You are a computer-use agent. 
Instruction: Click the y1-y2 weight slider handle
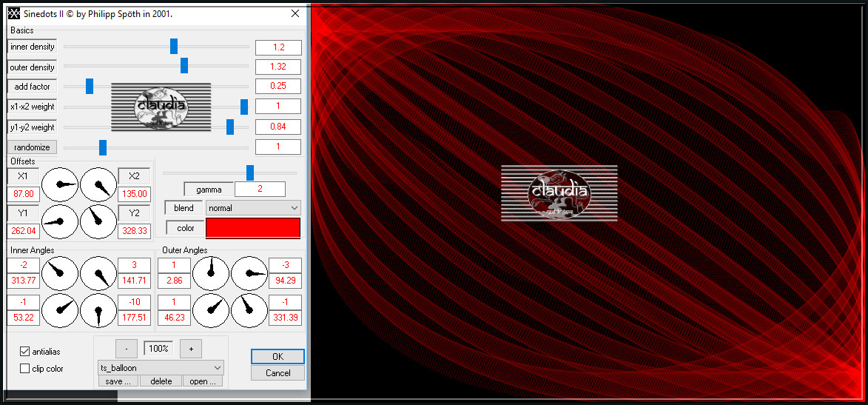click(x=230, y=127)
